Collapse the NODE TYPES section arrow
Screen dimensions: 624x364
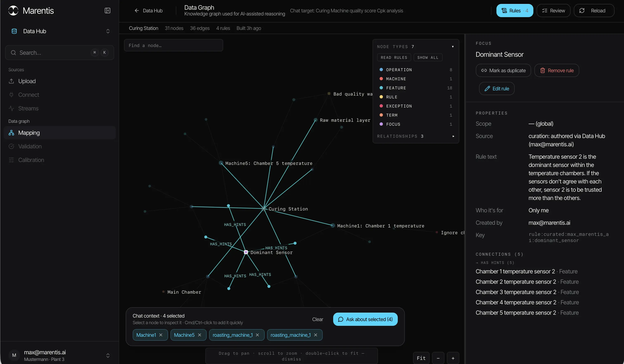[x=453, y=47]
